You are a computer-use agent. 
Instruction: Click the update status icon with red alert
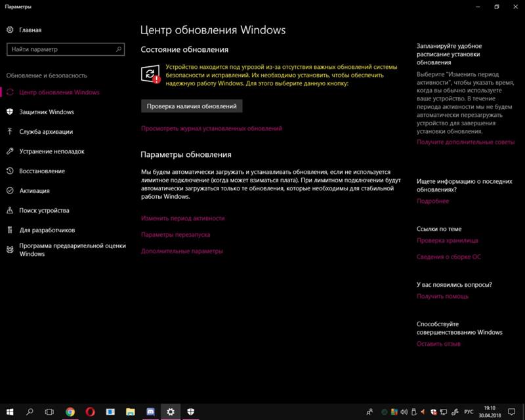(150, 74)
